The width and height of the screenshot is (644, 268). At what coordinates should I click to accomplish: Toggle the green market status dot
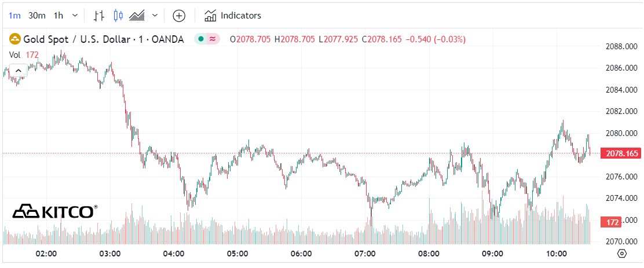[200, 39]
